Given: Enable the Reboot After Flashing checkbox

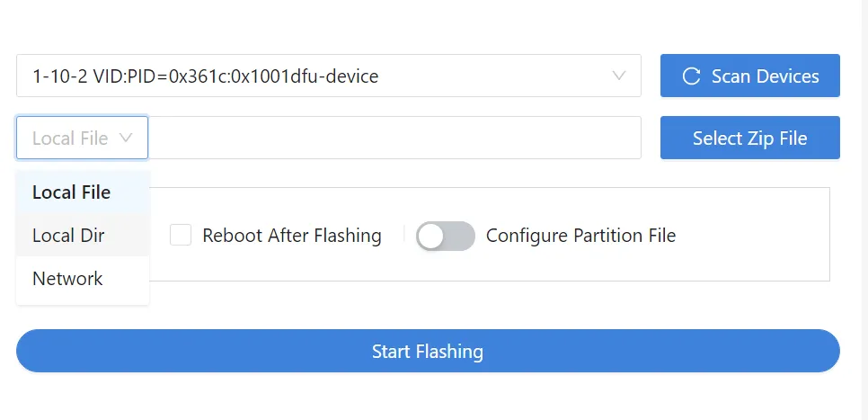Looking at the screenshot, I should (181, 235).
